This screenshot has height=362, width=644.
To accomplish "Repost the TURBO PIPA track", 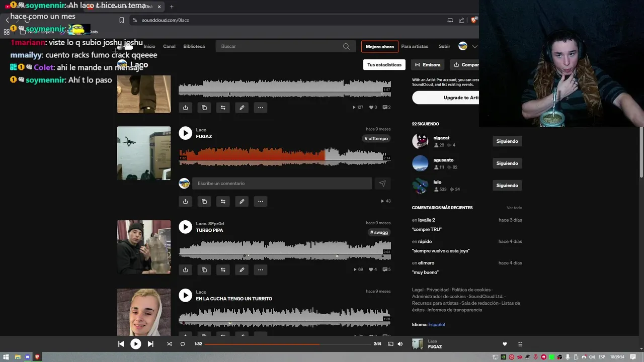I will 223,269.
